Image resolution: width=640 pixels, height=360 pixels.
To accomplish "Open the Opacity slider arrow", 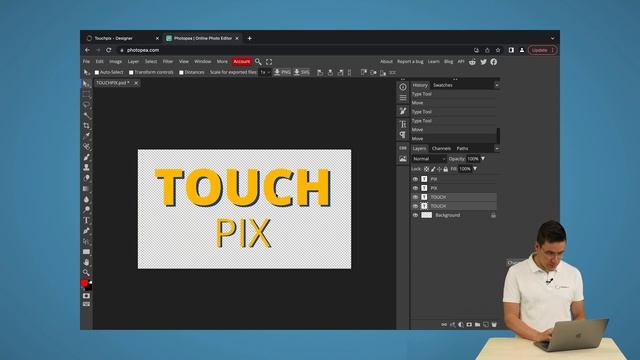I will (483, 159).
